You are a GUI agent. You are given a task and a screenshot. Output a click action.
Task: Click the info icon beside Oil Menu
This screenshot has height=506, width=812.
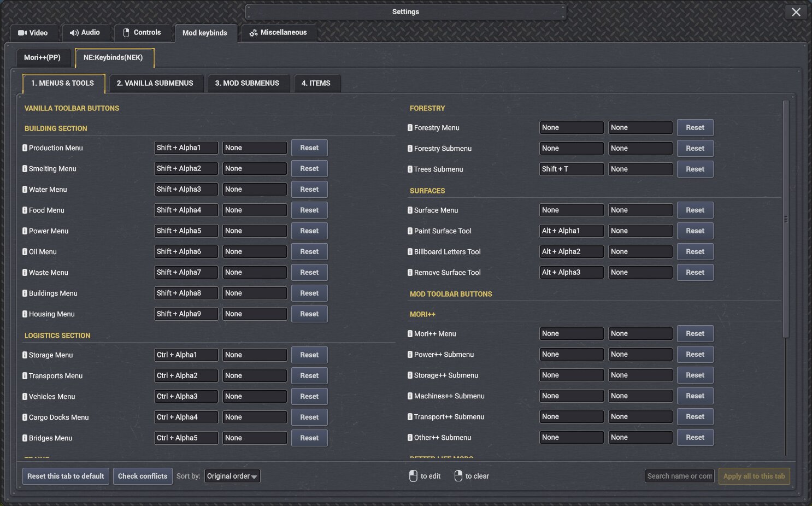click(x=25, y=252)
